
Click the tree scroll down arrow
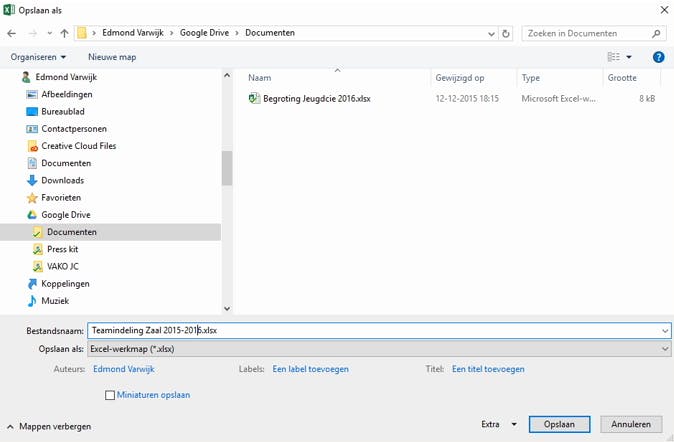pos(227,308)
